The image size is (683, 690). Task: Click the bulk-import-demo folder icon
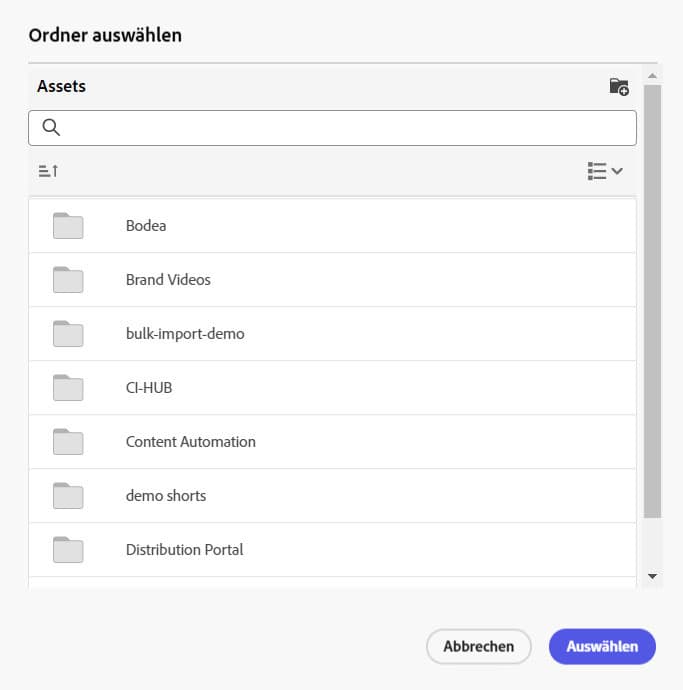68,334
